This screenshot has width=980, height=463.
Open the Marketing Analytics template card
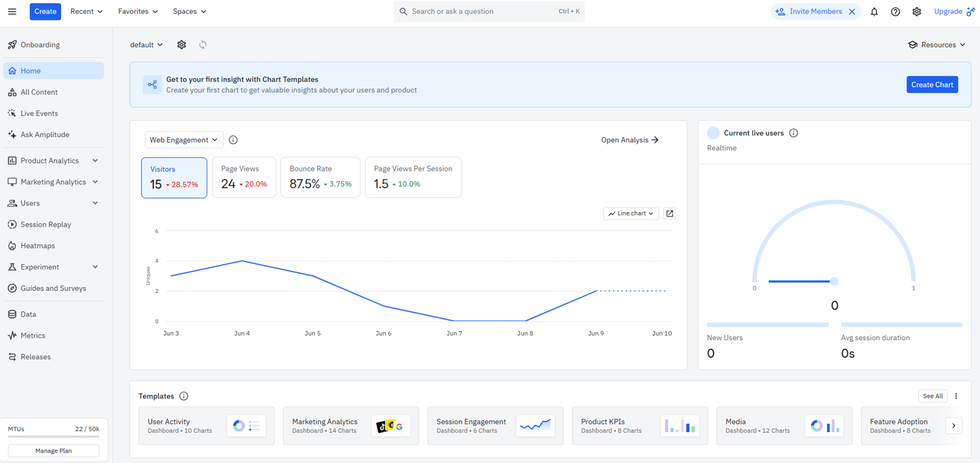[351, 426]
